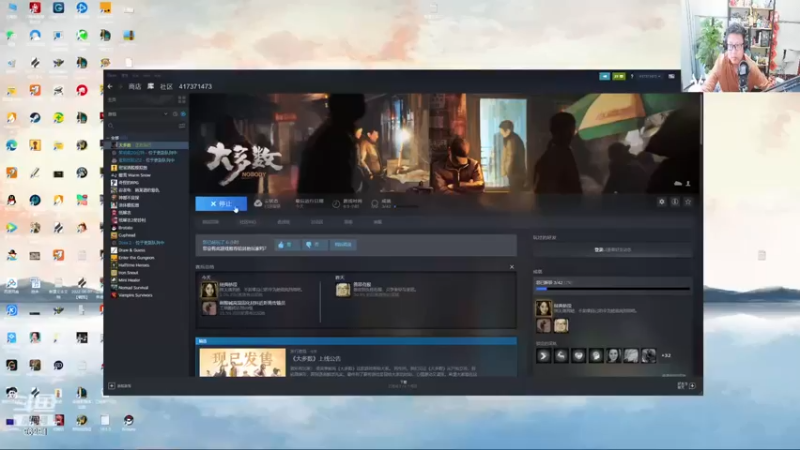Open the 讨论区 discussions sub-tab
Image resolution: width=800 pixels, height=450 pixels.
point(317,222)
